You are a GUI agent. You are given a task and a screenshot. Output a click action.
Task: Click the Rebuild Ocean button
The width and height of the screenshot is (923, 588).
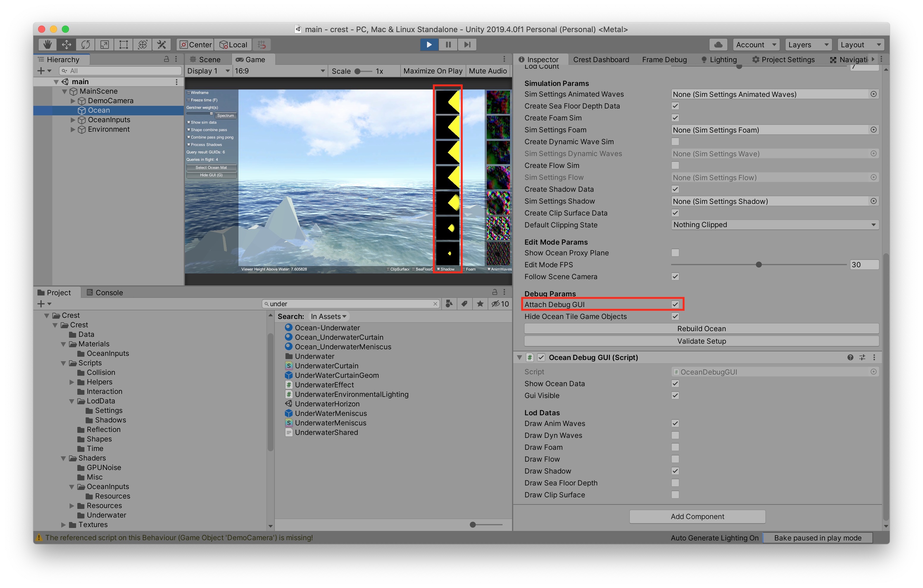(x=701, y=328)
